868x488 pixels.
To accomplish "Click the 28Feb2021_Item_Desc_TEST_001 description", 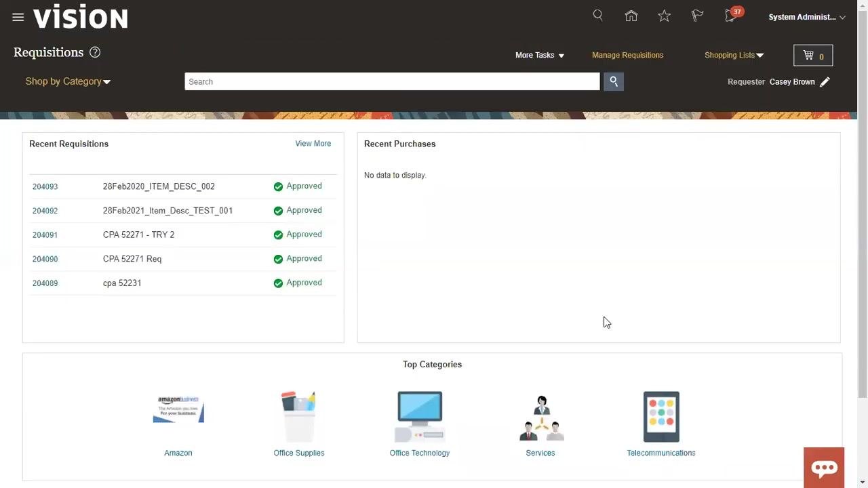I will (167, 211).
